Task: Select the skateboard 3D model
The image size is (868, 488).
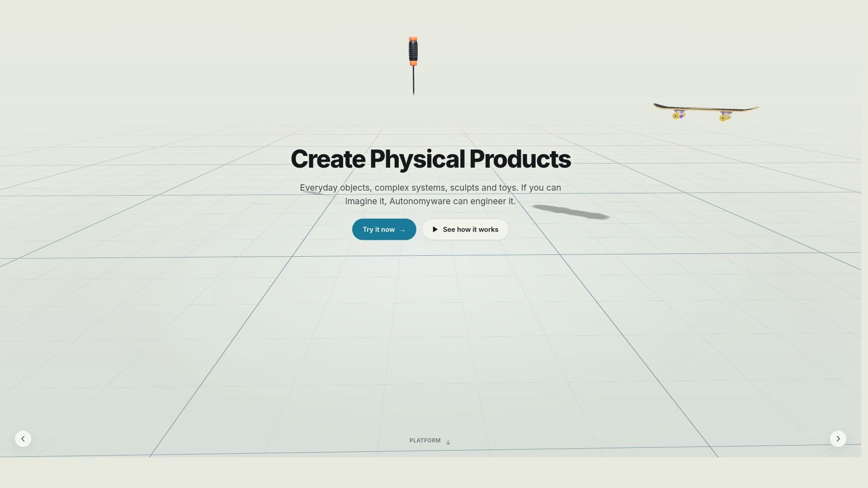Action: pyautogui.click(x=706, y=112)
